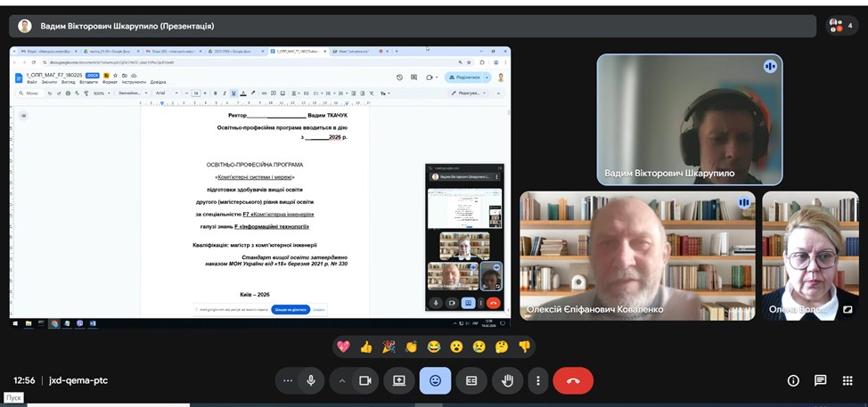Click the Більше не ділитися button
This screenshot has width=868, height=407.
coord(291,310)
